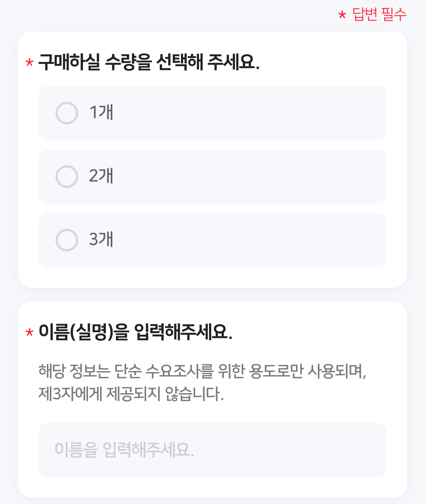Pick the 3개 radio circle
Image resolution: width=425 pixels, height=504 pixels.
[67, 240]
